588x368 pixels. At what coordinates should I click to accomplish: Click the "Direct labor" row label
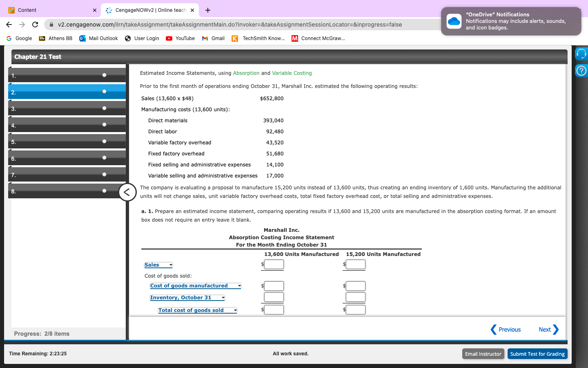tap(163, 132)
